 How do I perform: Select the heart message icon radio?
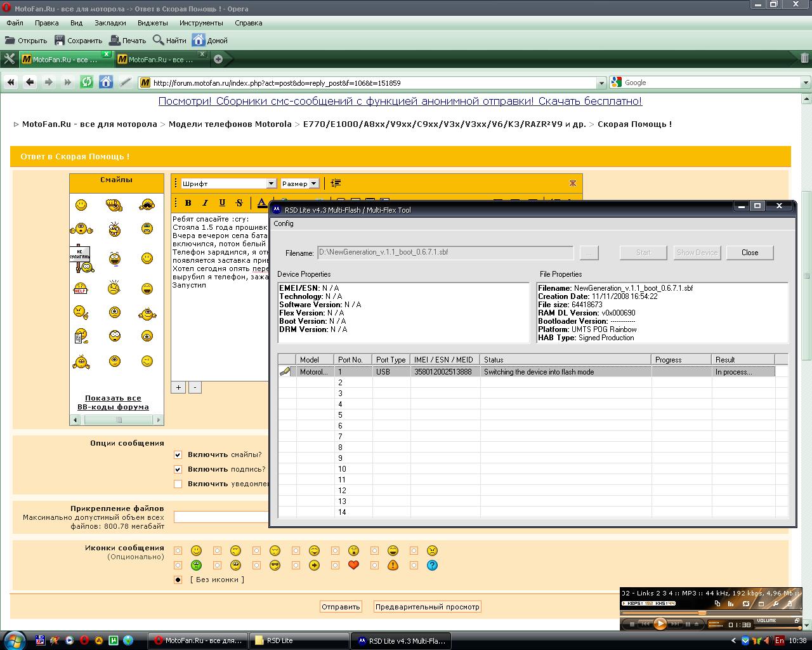336,566
